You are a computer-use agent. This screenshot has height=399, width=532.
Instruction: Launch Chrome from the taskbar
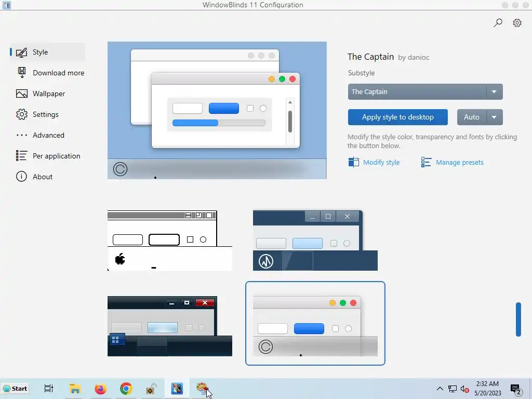click(x=126, y=389)
